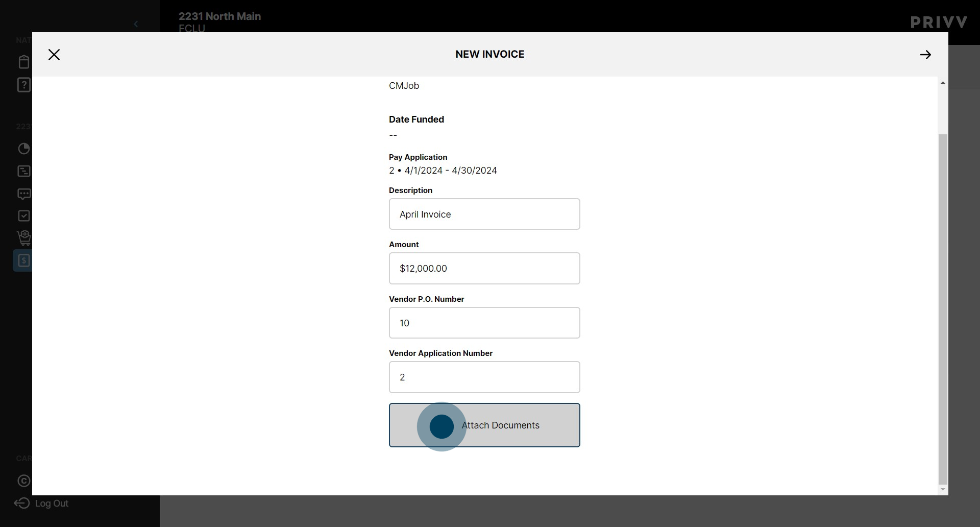
Task: Click the copyright circle sidebar icon
Action: (24, 481)
